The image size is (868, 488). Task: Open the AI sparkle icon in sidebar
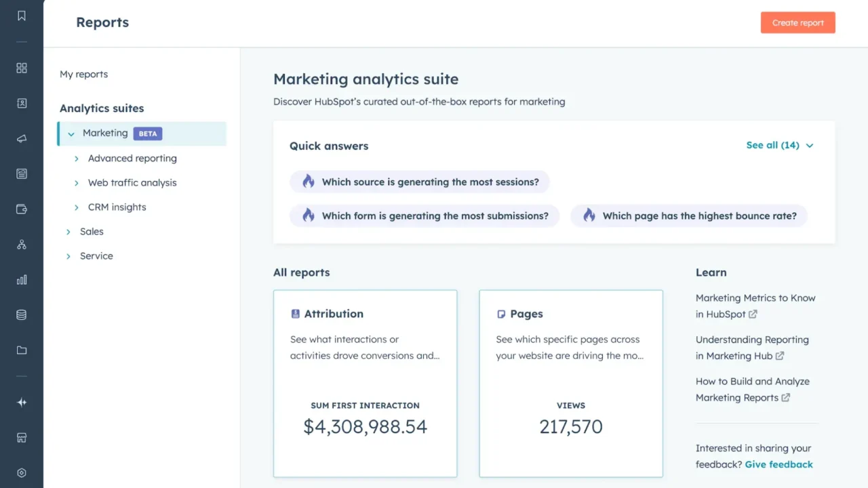tap(22, 402)
